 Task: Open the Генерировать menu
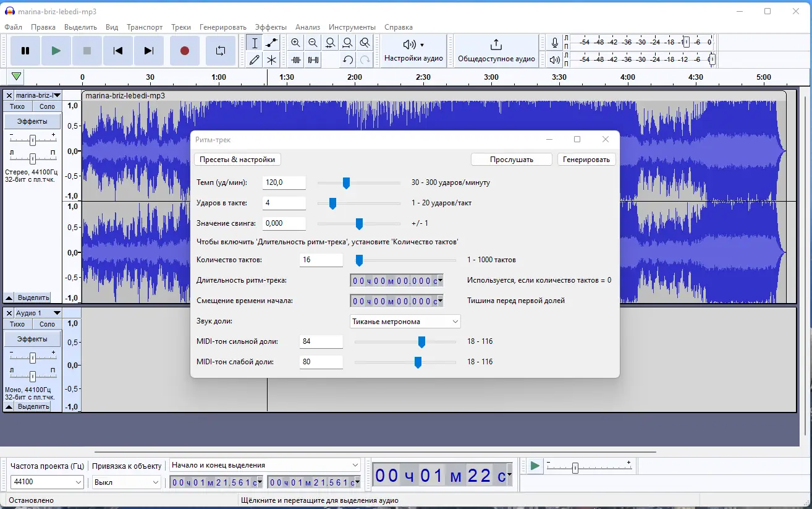click(222, 27)
